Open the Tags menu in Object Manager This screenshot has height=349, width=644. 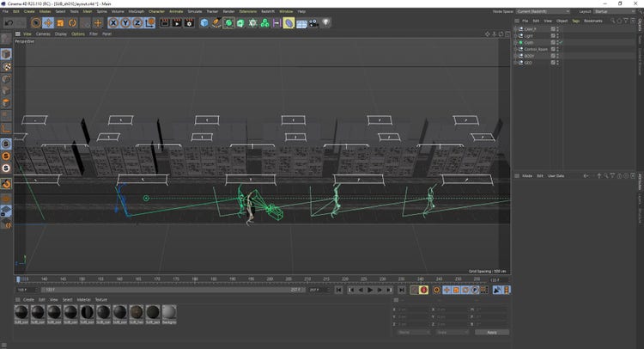[x=574, y=20]
